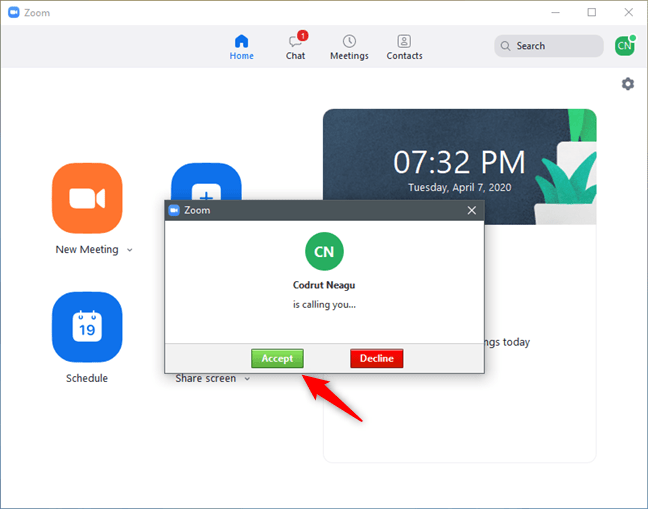The height and width of the screenshot is (509, 648).
Task: Maximize the main Zoom window
Action: 592,12
